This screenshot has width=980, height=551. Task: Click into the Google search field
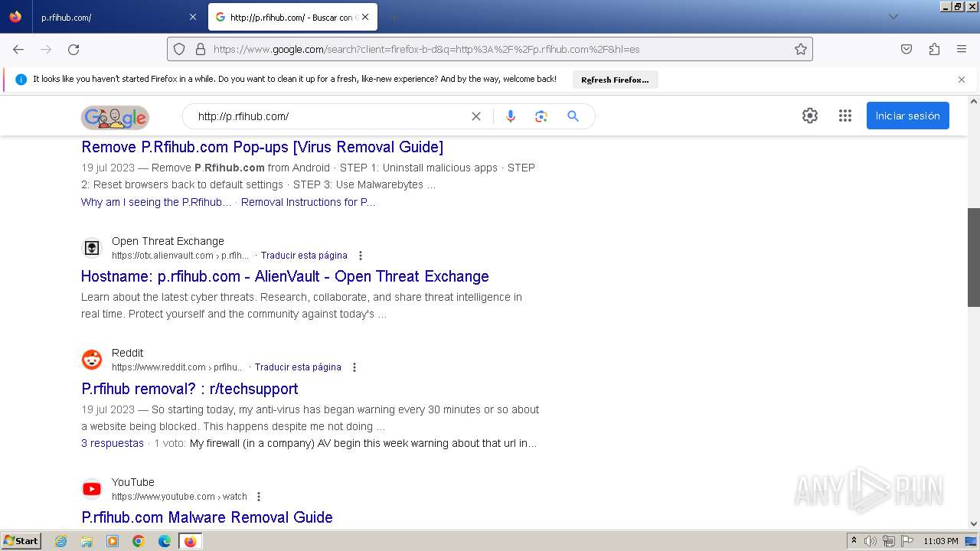pyautogui.click(x=329, y=116)
